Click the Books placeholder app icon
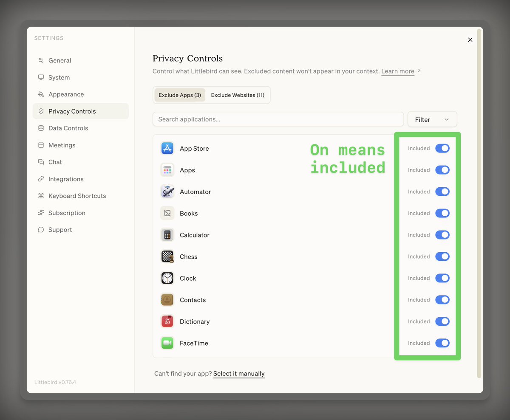The image size is (510, 420). [167, 213]
